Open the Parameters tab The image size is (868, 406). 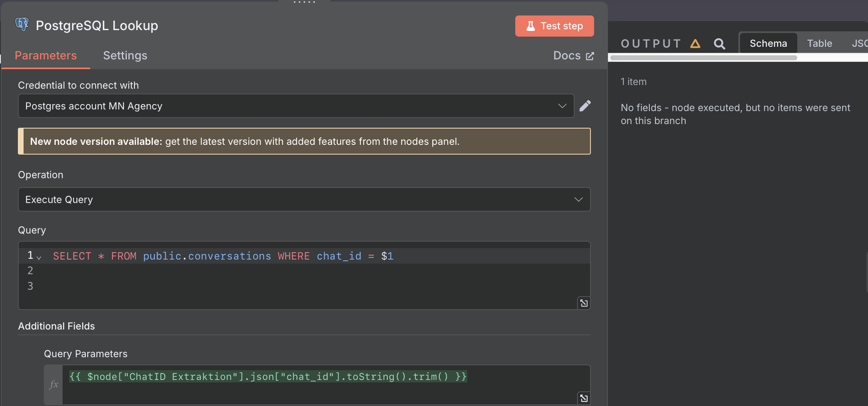pyautogui.click(x=46, y=55)
